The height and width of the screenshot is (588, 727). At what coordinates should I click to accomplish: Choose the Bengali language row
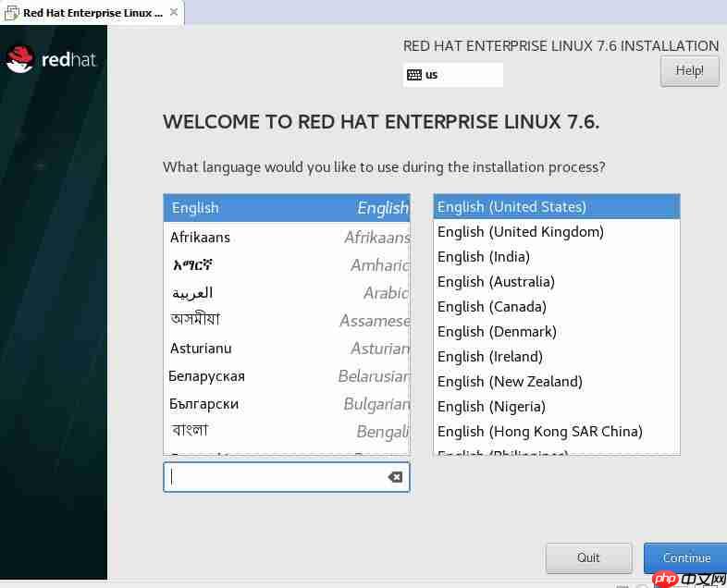tap(287, 431)
